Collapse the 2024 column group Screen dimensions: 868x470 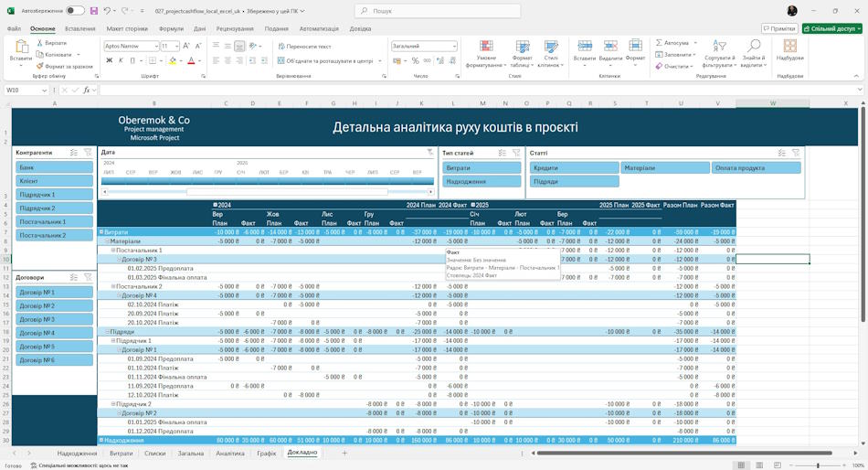215,205
